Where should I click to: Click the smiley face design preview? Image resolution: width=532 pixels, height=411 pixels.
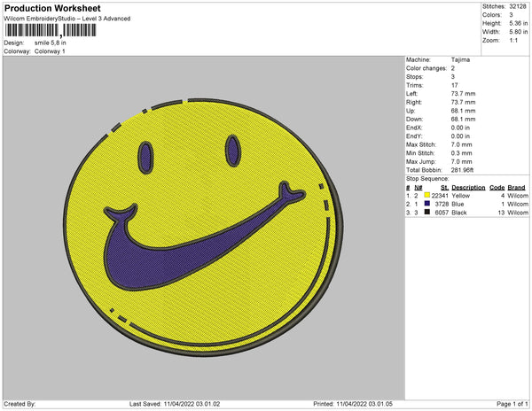202,228
